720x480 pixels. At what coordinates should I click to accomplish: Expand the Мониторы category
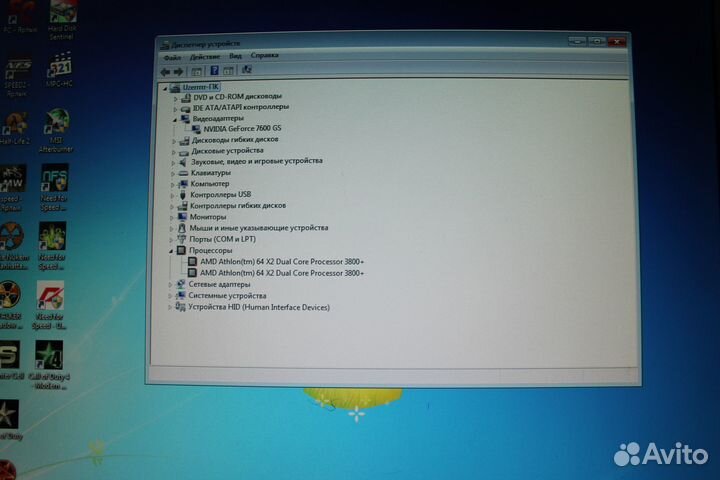click(x=172, y=218)
